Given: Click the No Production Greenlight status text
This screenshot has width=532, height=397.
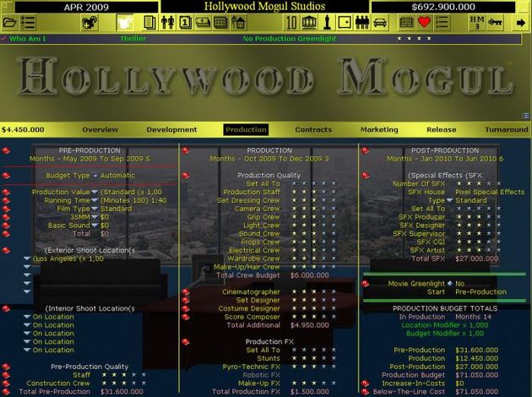Looking at the screenshot, I should pyautogui.click(x=290, y=39).
